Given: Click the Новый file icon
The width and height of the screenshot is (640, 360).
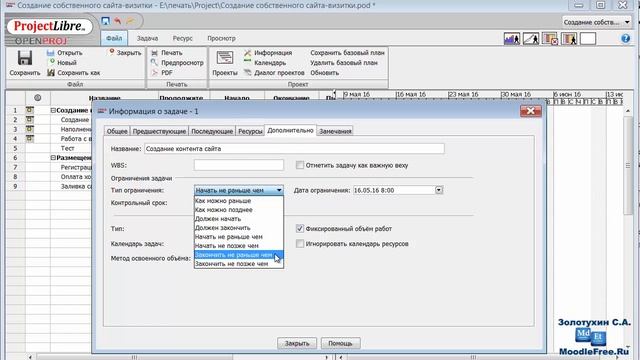Looking at the screenshot, I should click(x=51, y=62).
